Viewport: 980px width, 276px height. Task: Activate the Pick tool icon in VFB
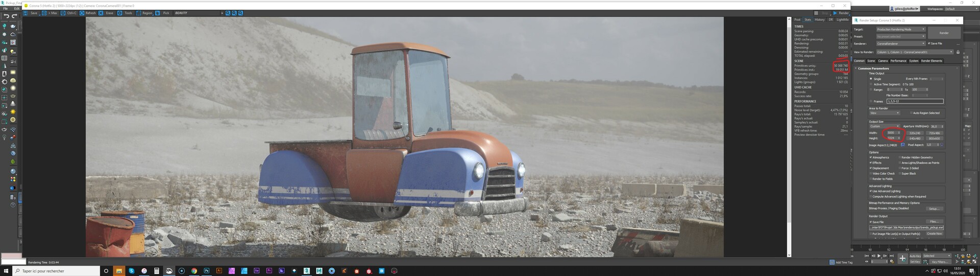point(157,13)
